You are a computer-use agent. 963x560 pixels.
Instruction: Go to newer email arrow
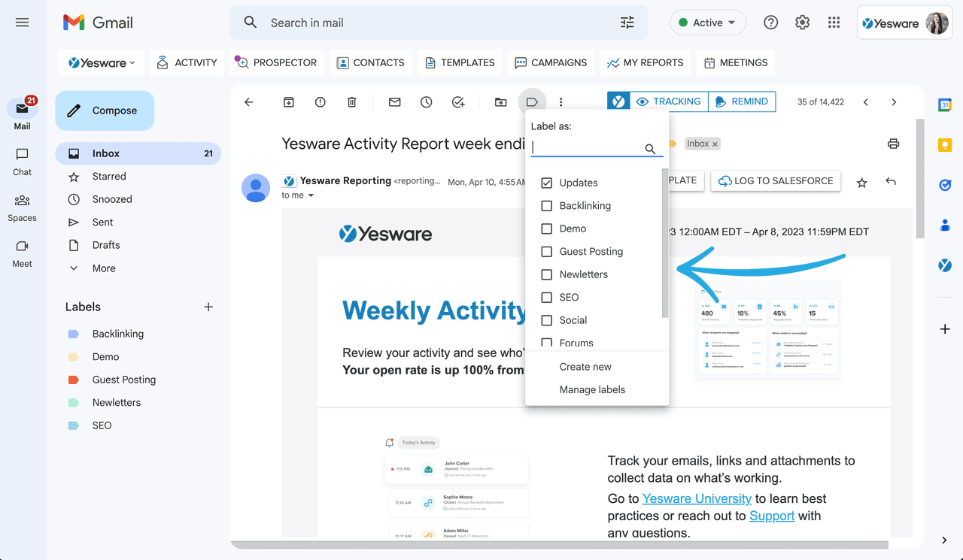[866, 102]
